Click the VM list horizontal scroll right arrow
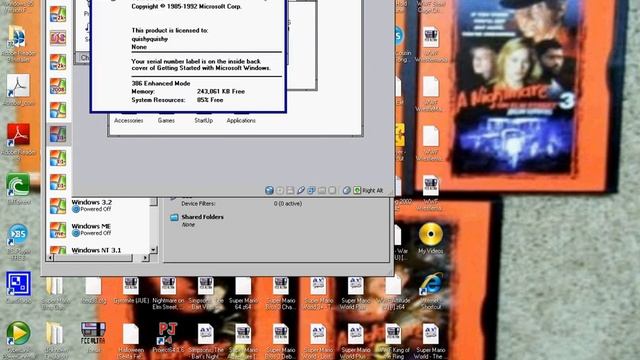The height and width of the screenshot is (360, 640). (145, 258)
